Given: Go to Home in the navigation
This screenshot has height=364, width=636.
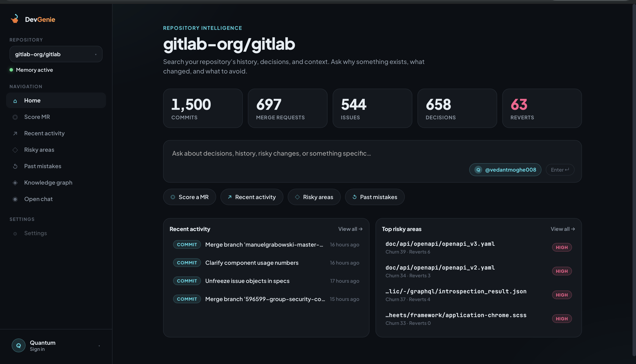Looking at the screenshot, I should click(x=56, y=101).
